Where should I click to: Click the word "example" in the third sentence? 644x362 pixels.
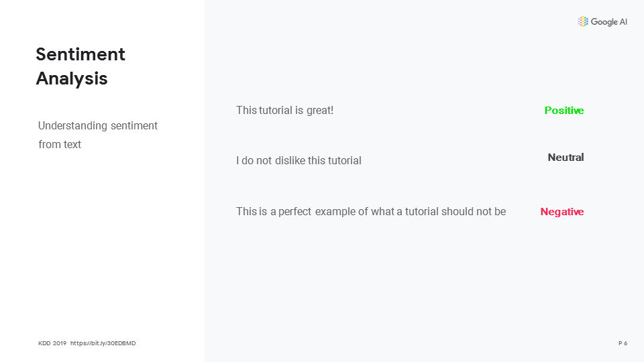pos(336,212)
